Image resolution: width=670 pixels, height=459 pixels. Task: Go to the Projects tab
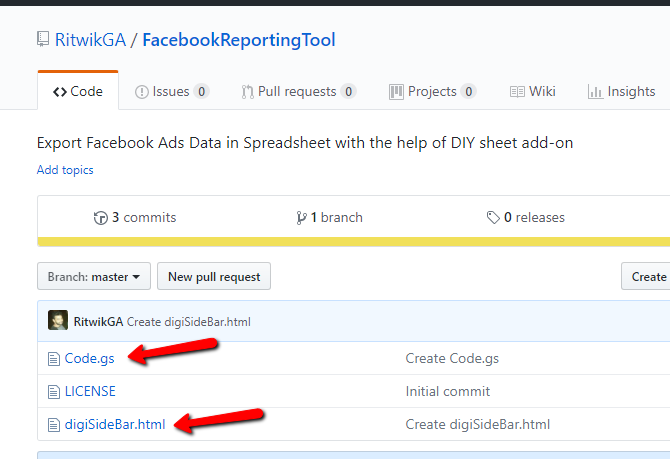point(432,91)
